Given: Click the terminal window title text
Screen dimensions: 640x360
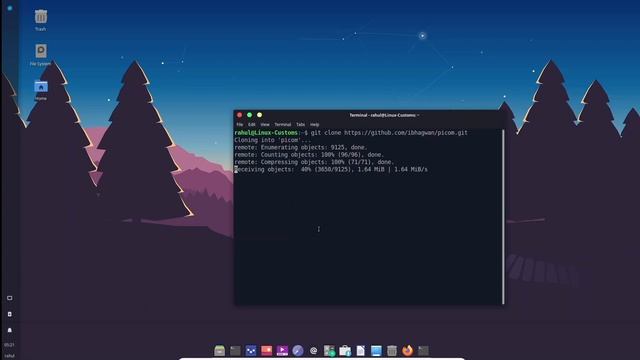Looking at the screenshot, I should (x=384, y=115).
